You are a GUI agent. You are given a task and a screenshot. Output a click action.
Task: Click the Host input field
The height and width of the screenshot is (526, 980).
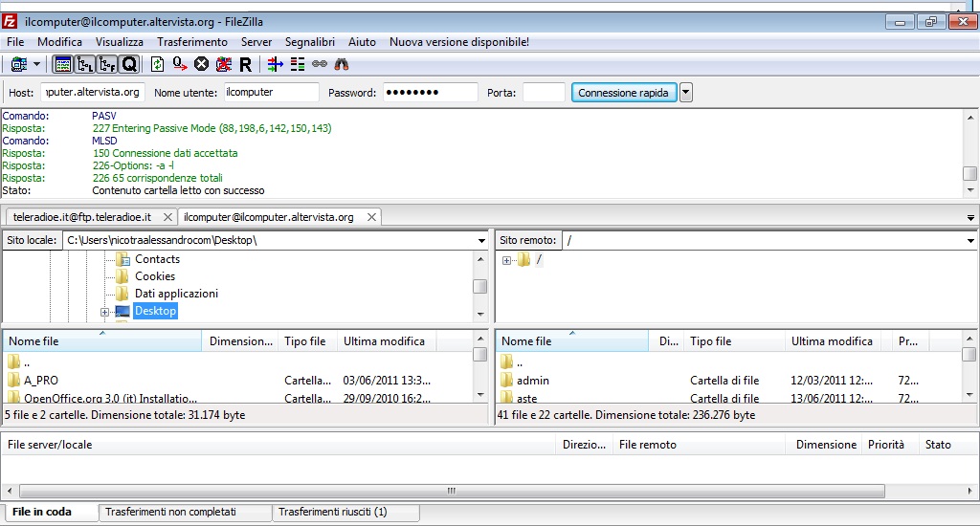click(93, 93)
